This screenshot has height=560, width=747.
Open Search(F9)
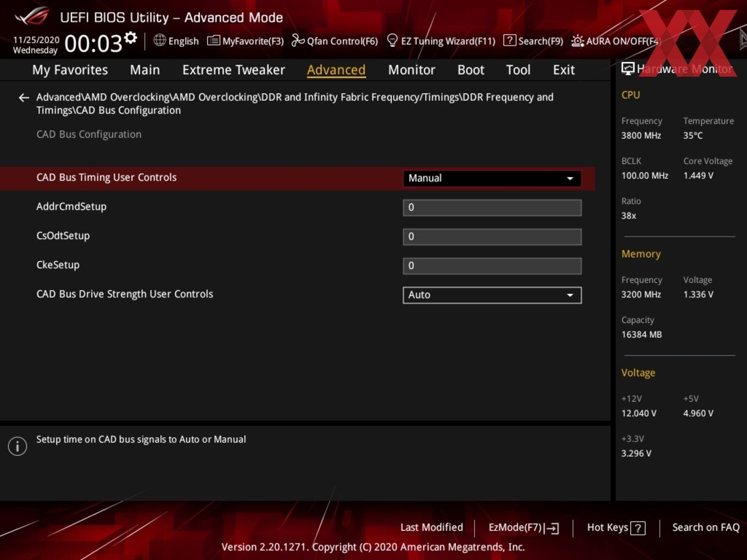pyautogui.click(x=540, y=41)
